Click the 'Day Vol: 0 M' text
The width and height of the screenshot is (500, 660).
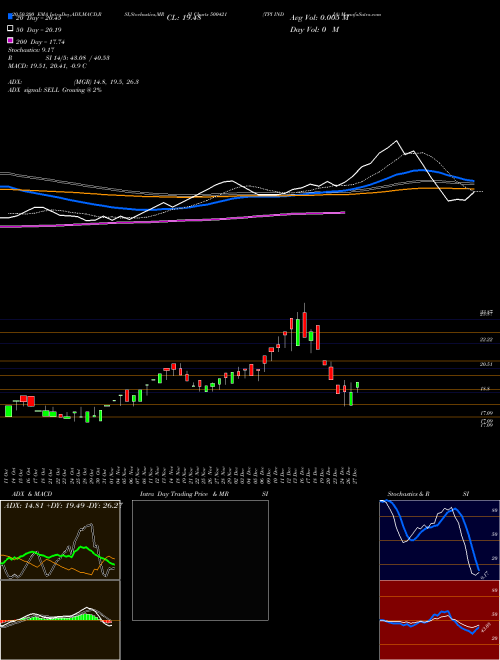(x=314, y=29)
